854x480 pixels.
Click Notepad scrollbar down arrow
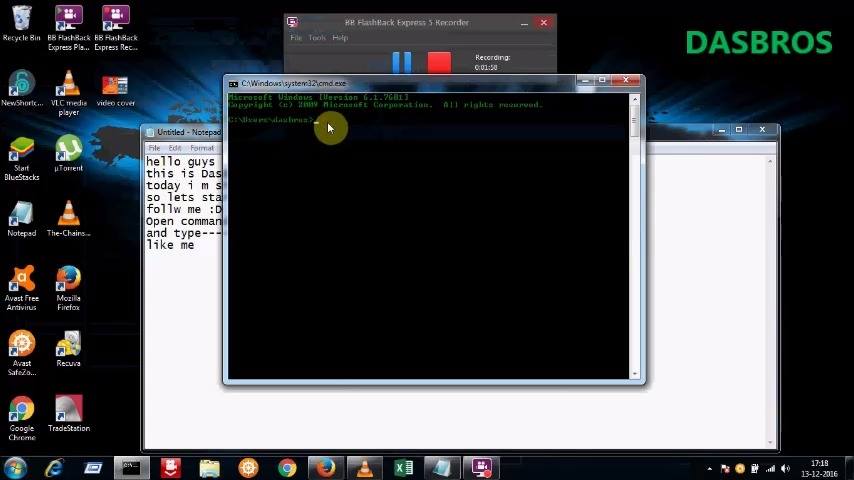click(770, 443)
